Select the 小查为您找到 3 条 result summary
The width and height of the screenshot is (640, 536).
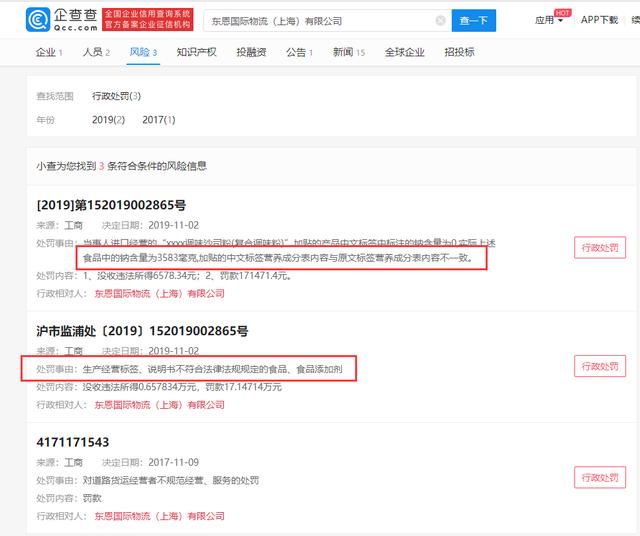[121, 166]
